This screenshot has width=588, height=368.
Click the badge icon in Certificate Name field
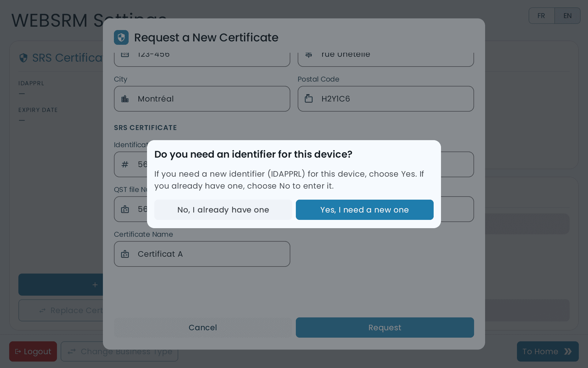(x=125, y=254)
